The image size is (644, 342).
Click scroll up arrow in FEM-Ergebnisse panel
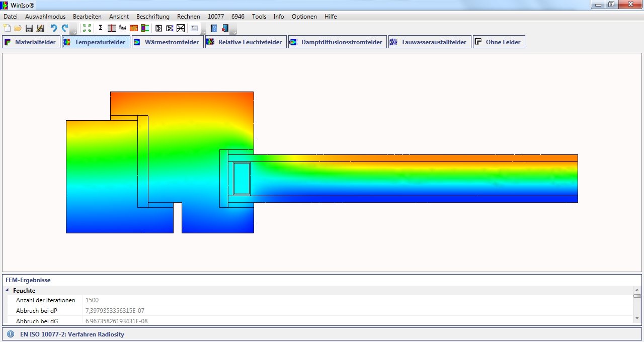point(637,289)
